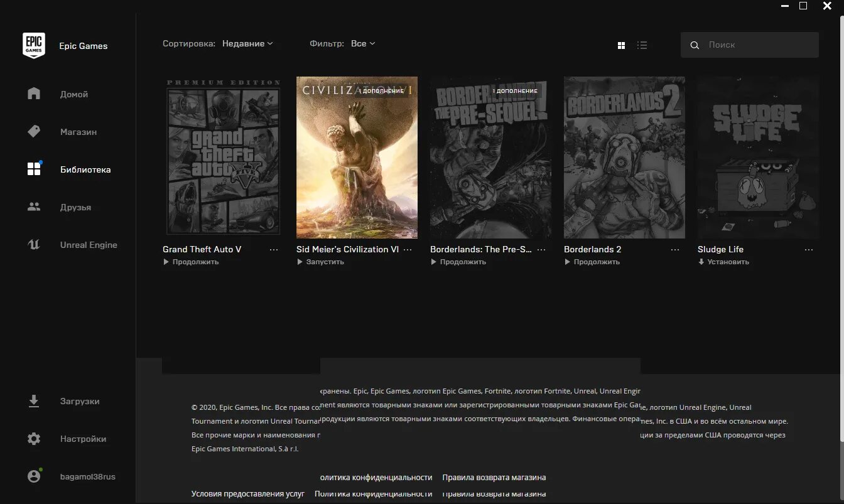844x504 pixels.
Task: Click the Borderlands Pre-Sequel cover art
Action: click(x=490, y=158)
